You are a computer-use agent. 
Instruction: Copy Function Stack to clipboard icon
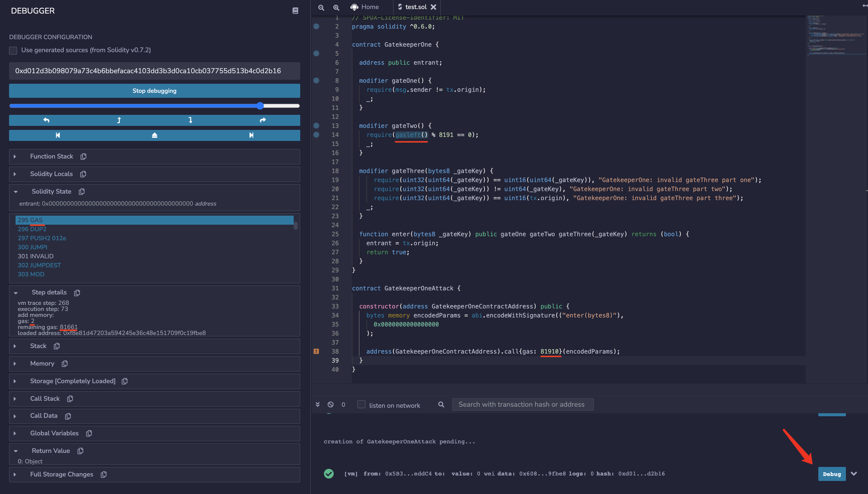tap(84, 156)
